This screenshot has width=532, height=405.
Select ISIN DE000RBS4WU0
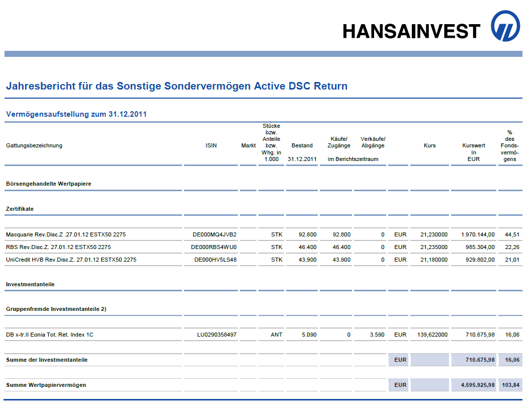pos(214,247)
